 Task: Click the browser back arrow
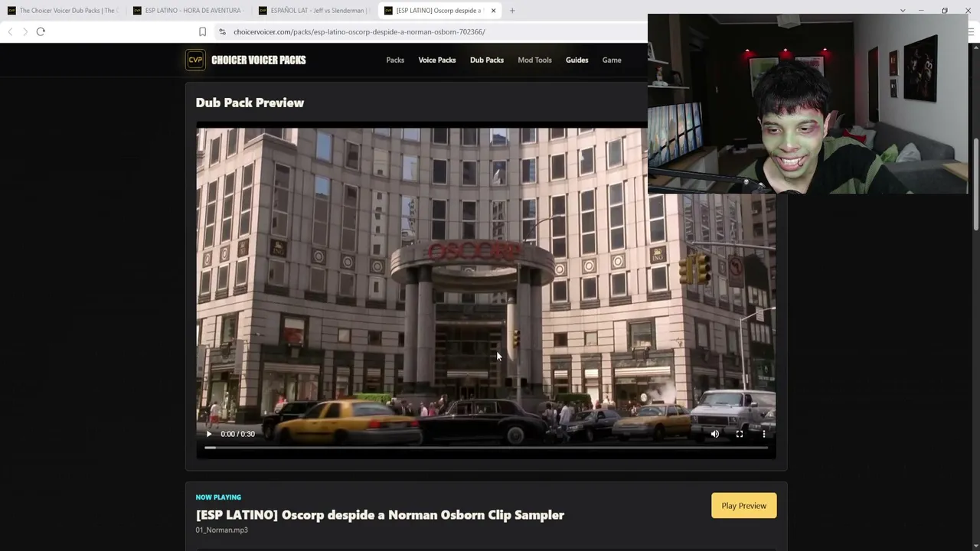[10, 31]
